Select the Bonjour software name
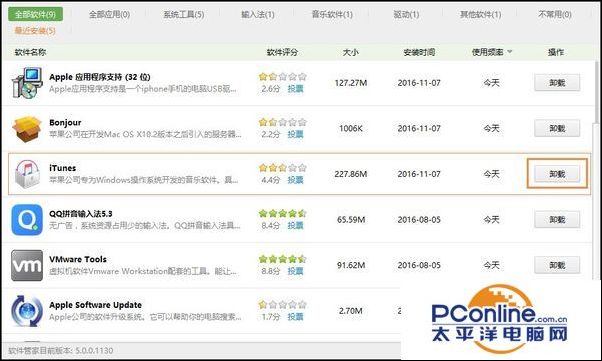The width and height of the screenshot is (602, 361). click(65, 123)
